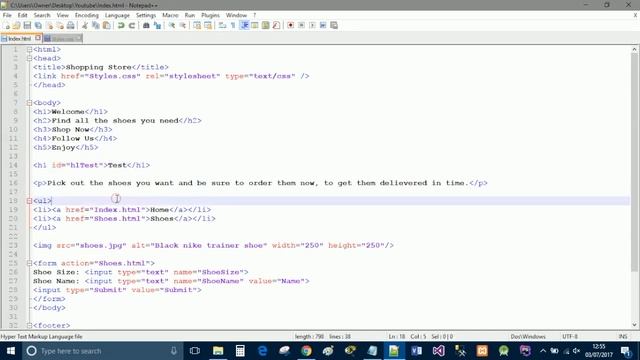Screen dimensions: 640x360
Task: Click the Windows Start button
Action: (x=11, y=351)
